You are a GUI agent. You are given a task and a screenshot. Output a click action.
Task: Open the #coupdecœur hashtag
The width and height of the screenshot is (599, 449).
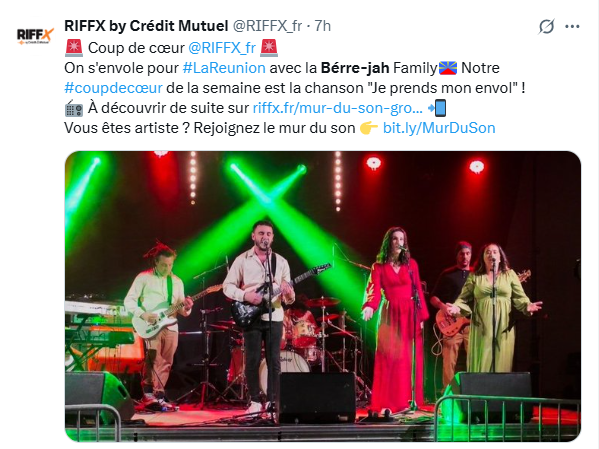pos(113,88)
